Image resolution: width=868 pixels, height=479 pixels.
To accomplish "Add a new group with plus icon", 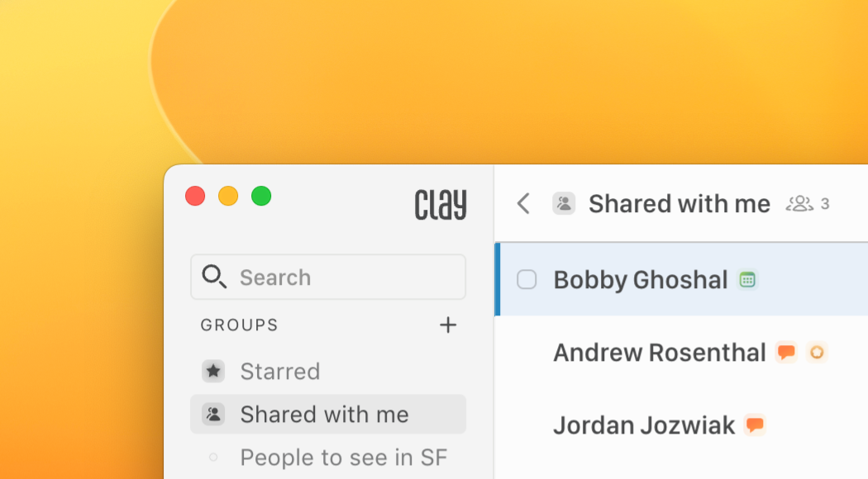I will (x=447, y=325).
